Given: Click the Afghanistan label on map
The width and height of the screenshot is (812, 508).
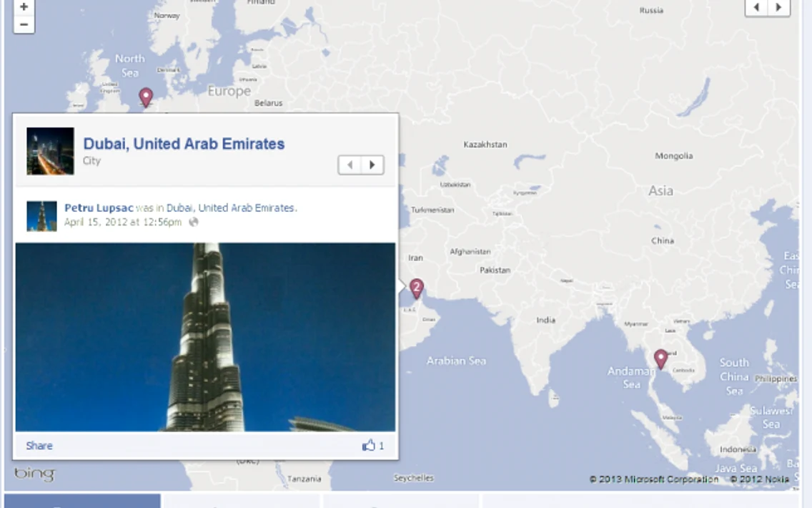Looking at the screenshot, I should (470, 251).
